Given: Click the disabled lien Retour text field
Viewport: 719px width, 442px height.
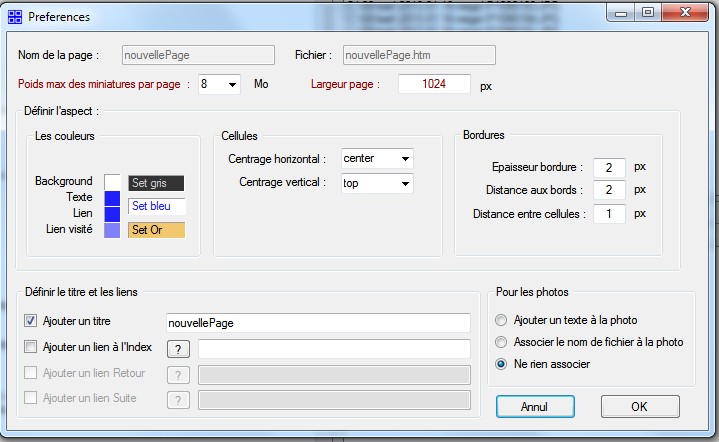Looking at the screenshot, I should click(334, 375).
